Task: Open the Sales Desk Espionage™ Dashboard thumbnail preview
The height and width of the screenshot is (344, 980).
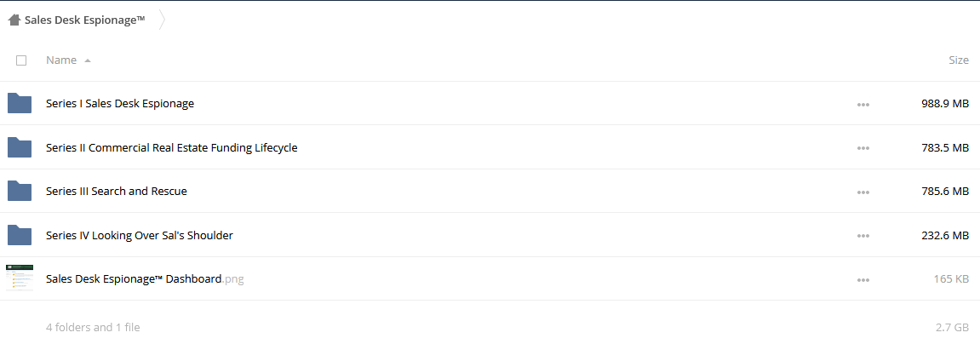Action: [20, 278]
